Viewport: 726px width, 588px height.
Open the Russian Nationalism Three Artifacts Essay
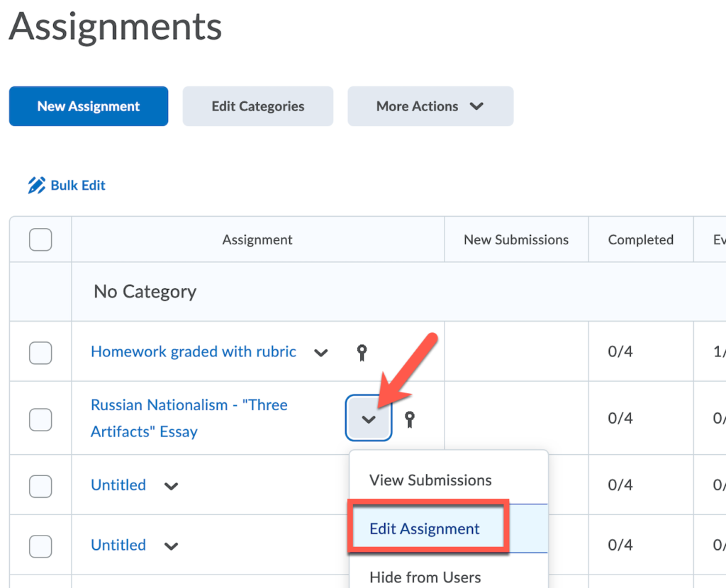pyautogui.click(x=189, y=418)
